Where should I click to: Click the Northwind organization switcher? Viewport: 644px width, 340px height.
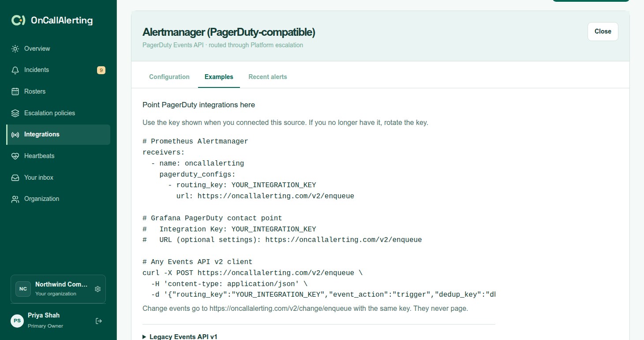(x=58, y=289)
